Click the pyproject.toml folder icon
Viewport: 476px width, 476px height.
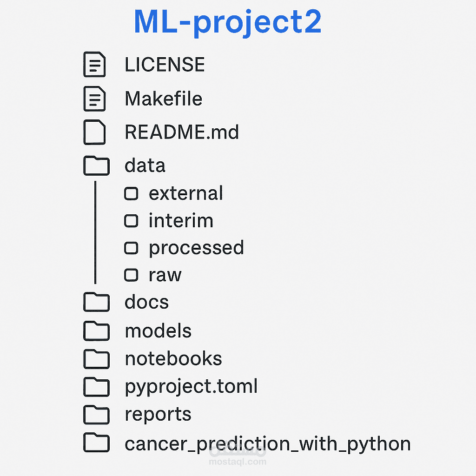coord(96,387)
